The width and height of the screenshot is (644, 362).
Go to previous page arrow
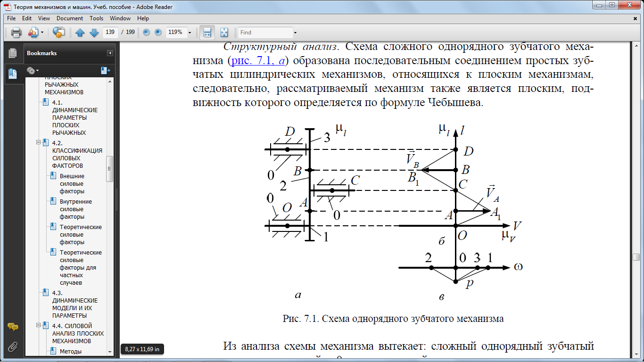tap(80, 33)
